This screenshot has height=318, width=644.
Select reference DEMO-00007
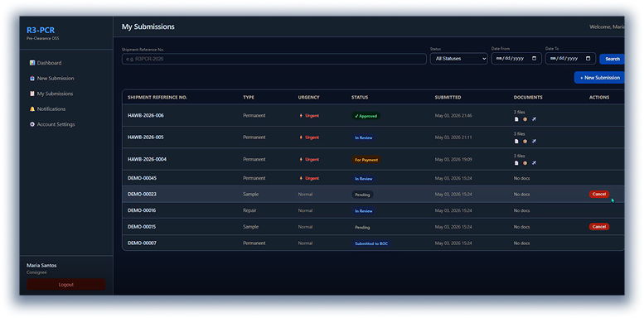[142, 243]
